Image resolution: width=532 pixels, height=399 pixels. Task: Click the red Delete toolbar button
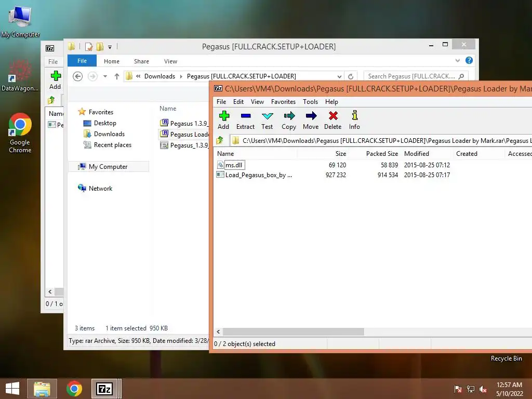pyautogui.click(x=333, y=120)
